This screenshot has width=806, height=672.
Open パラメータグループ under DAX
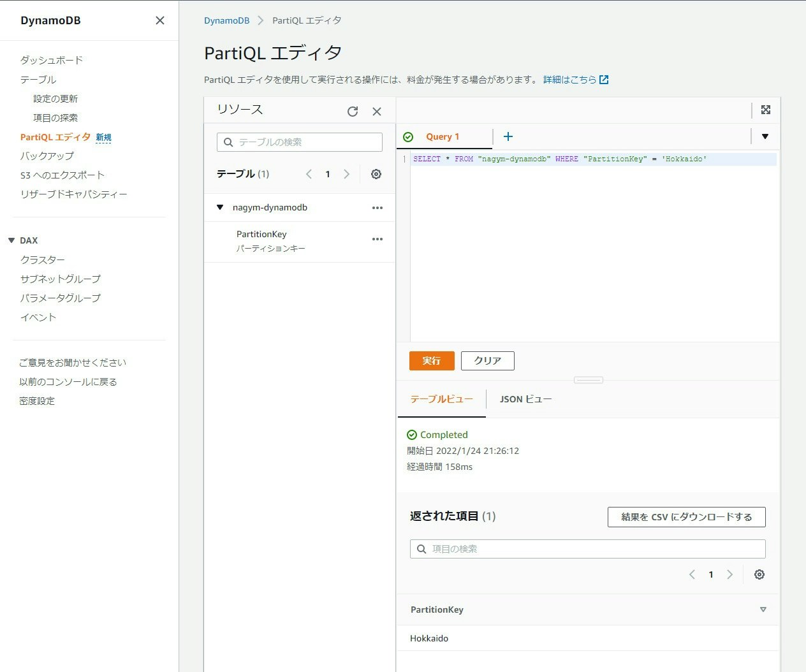[x=61, y=298]
